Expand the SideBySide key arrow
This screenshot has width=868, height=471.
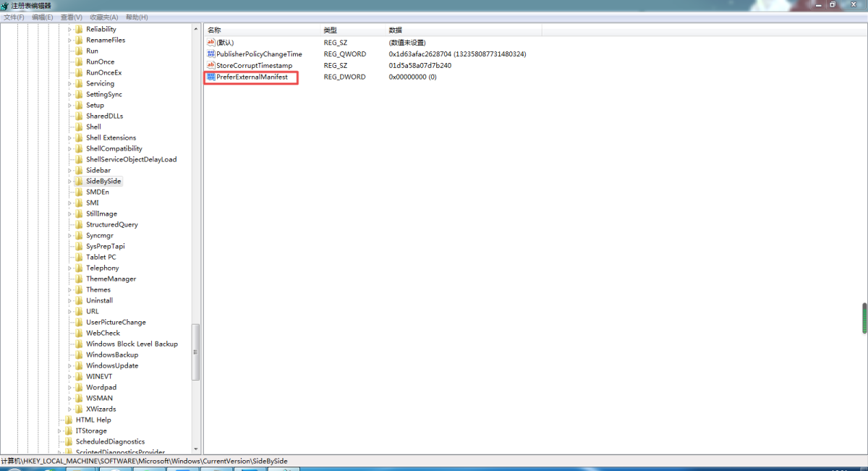click(x=71, y=181)
